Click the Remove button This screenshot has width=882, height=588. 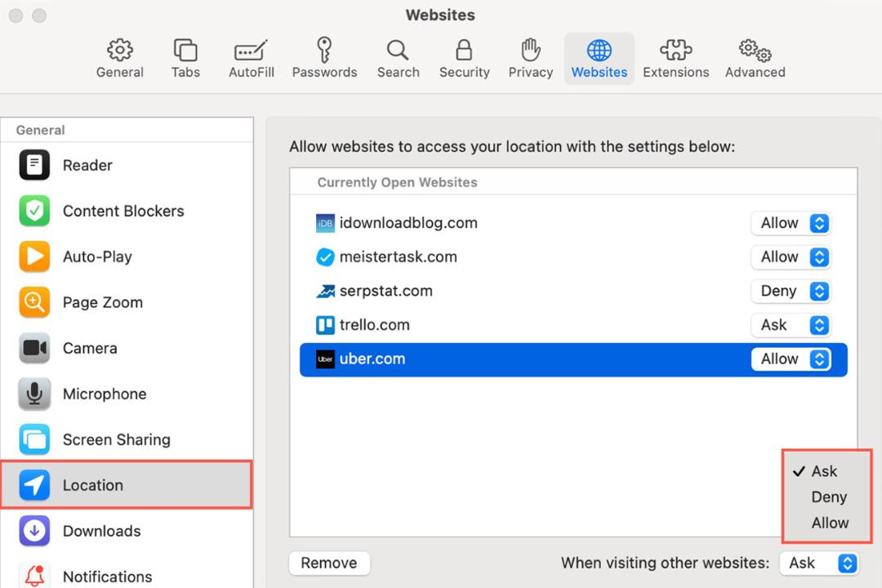329,563
